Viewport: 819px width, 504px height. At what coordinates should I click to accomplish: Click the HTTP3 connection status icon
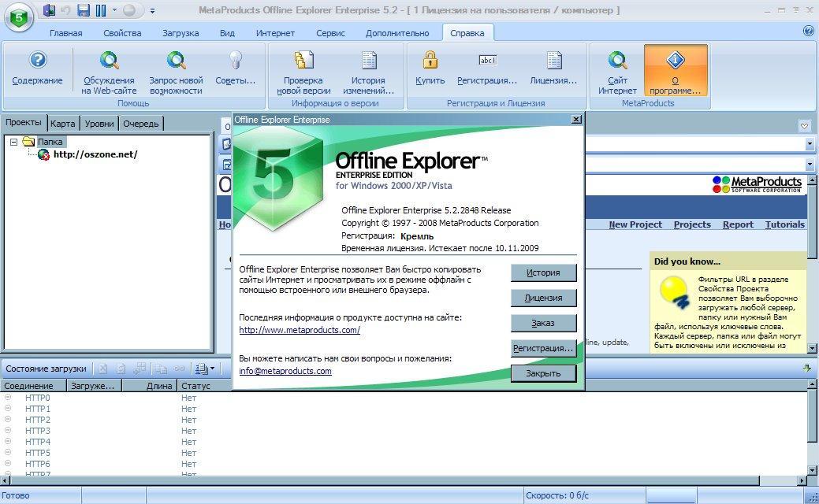(x=8, y=431)
